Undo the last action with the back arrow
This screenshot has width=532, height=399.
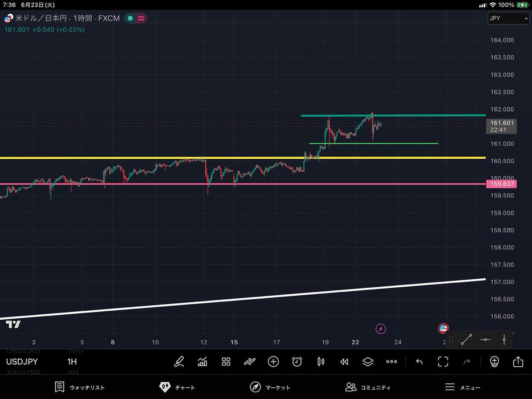[419, 361]
